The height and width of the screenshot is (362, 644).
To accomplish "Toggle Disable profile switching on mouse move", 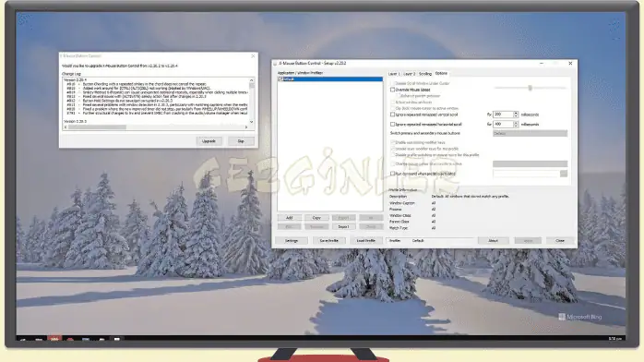I will pos(393,155).
